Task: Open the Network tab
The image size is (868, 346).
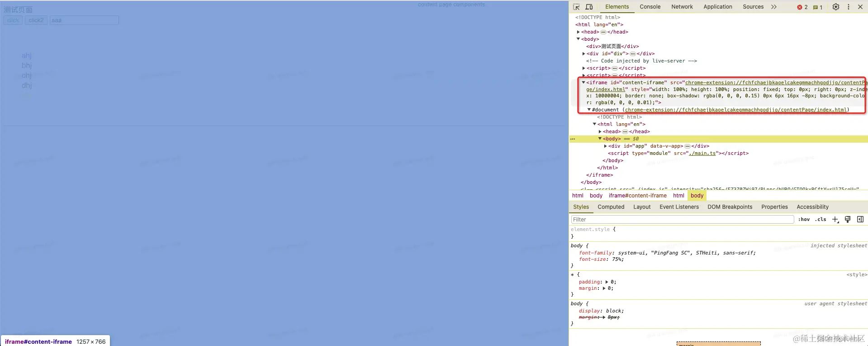Action: (x=682, y=7)
